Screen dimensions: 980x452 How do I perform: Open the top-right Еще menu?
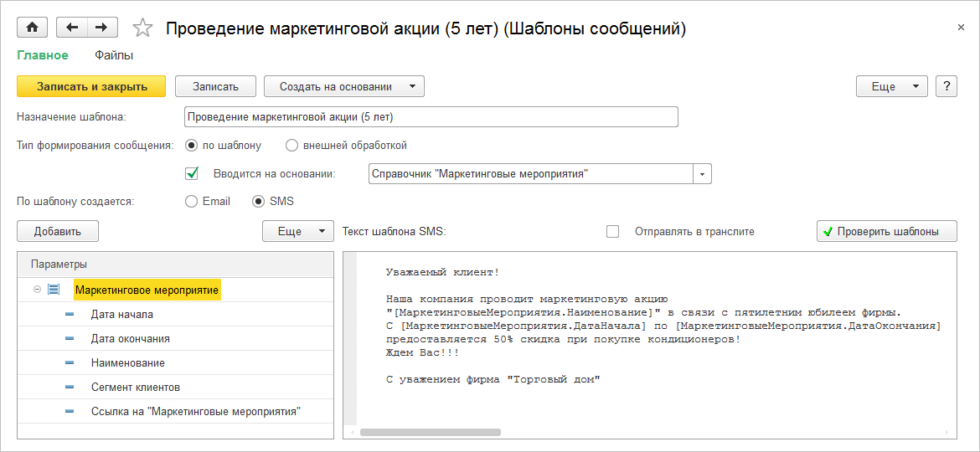[x=891, y=86]
